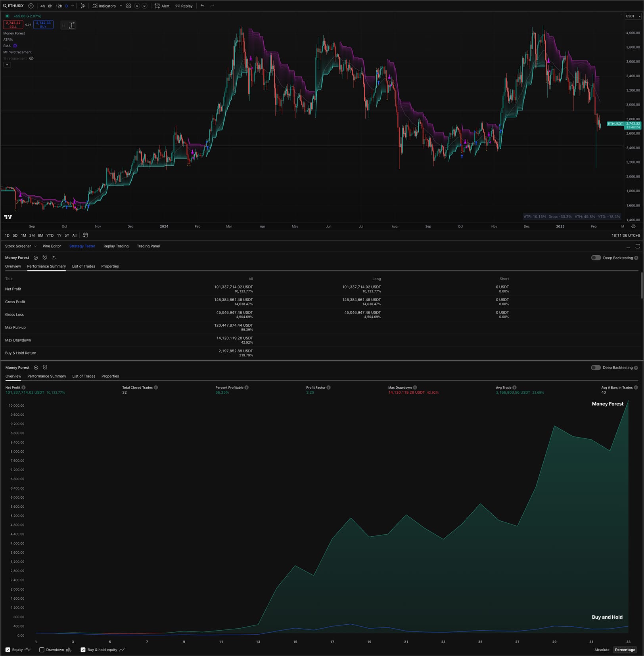The width and height of the screenshot is (644, 656).
Task: Toggle Deep Backtesting in Performance Summary panel
Action: tap(596, 258)
